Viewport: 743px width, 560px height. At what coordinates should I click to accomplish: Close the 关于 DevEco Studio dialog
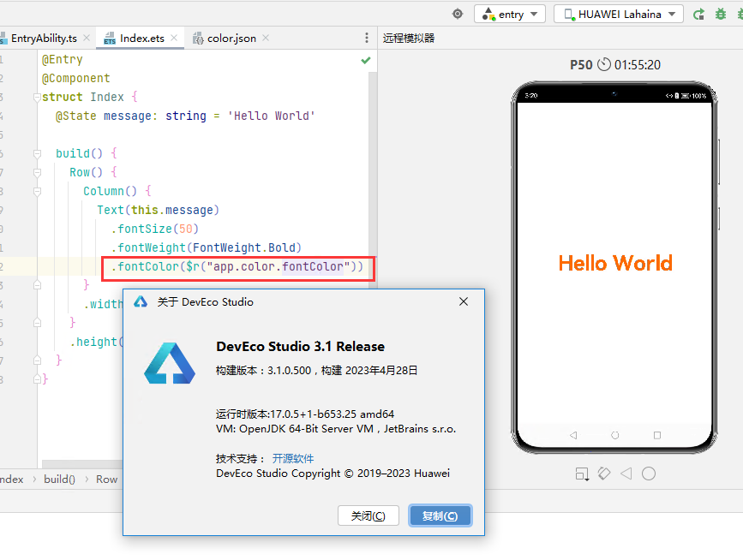464,301
